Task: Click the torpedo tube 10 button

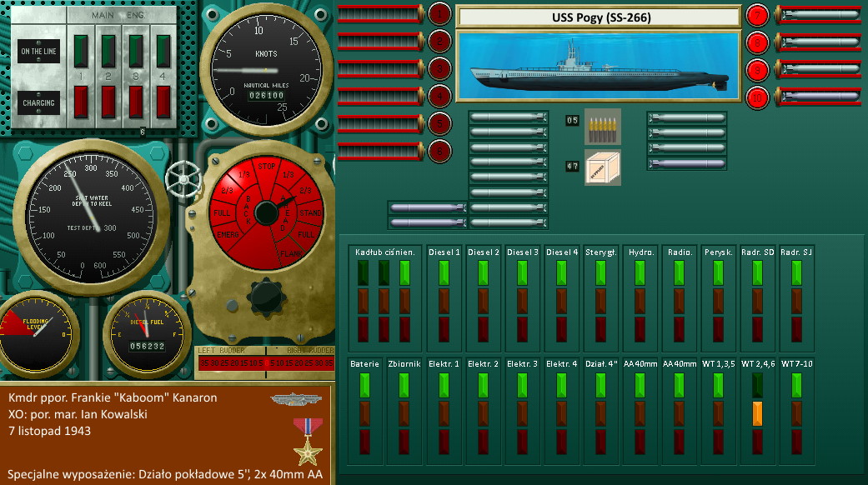Action: [757, 97]
